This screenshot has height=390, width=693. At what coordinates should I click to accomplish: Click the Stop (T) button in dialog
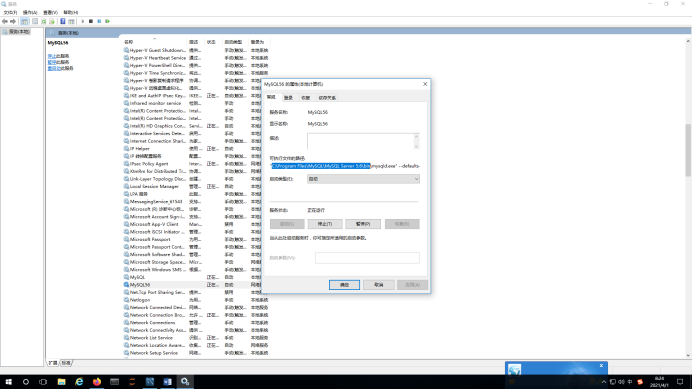pyautogui.click(x=325, y=224)
